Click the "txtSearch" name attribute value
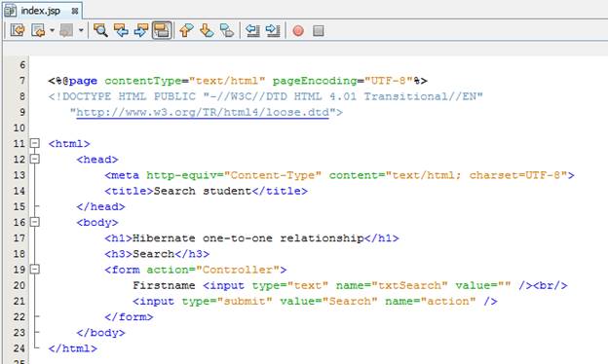The image size is (608, 364). pyautogui.click(x=409, y=285)
